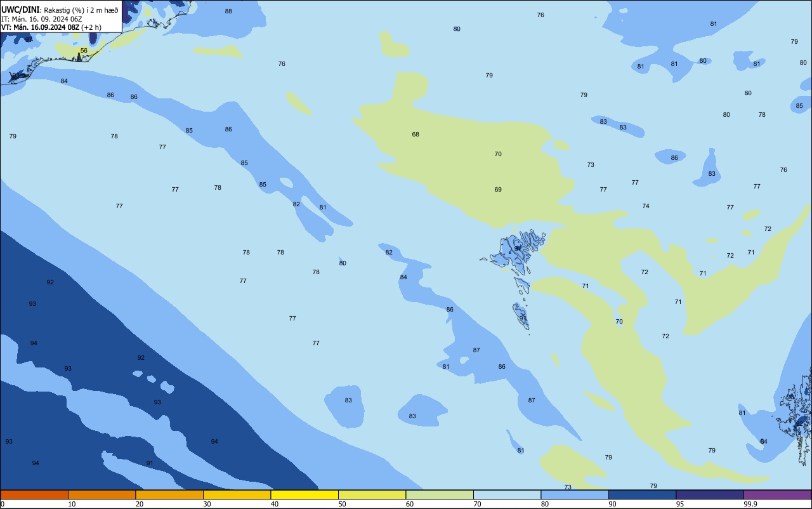Select the 90–95 dark blue legend swatch
Screen dimensions: 812x509
pos(642,494)
